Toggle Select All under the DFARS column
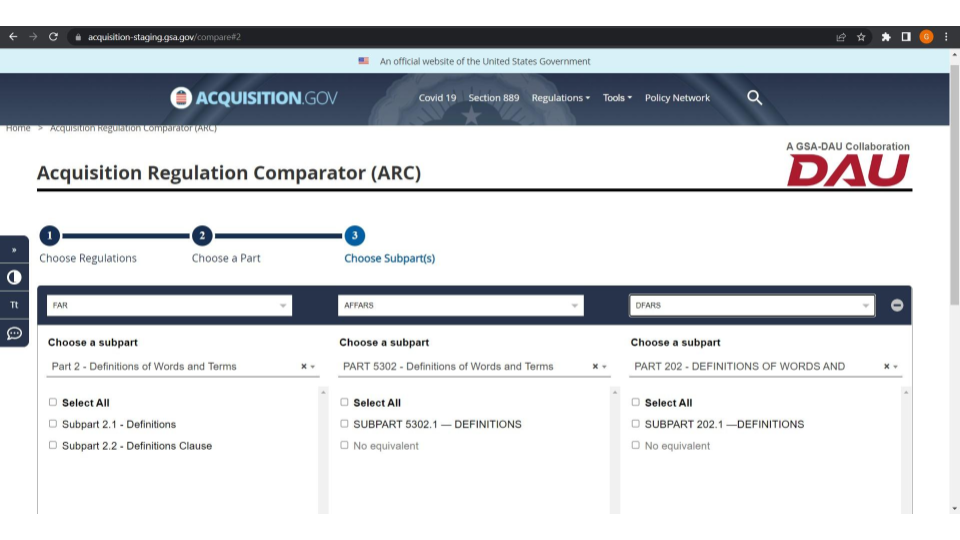The width and height of the screenshot is (960, 540). [636, 403]
